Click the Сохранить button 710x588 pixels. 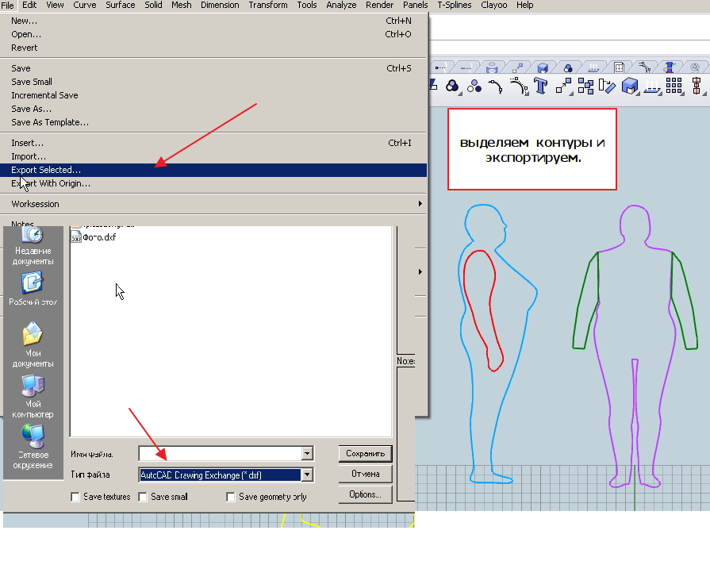point(365,453)
